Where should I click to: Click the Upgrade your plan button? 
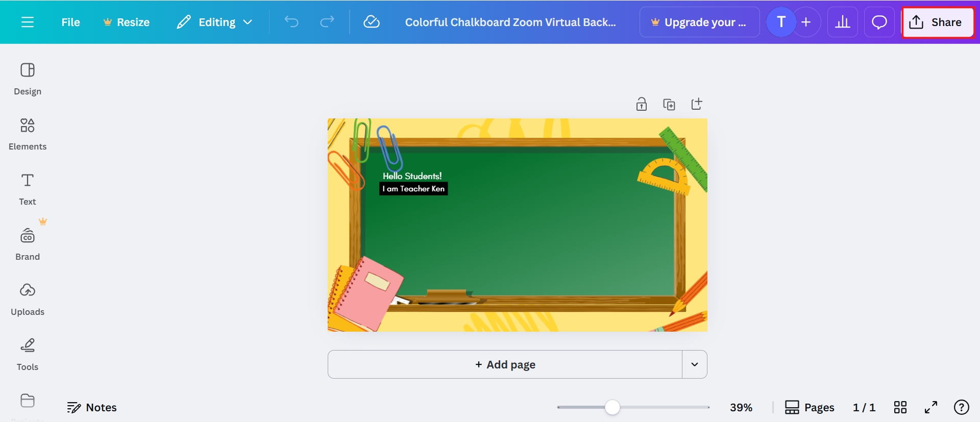click(699, 22)
